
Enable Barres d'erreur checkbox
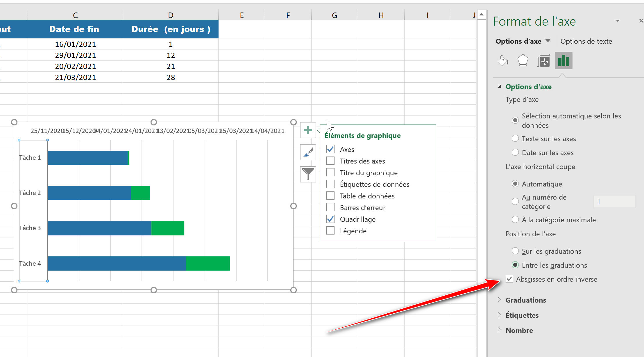tap(330, 207)
